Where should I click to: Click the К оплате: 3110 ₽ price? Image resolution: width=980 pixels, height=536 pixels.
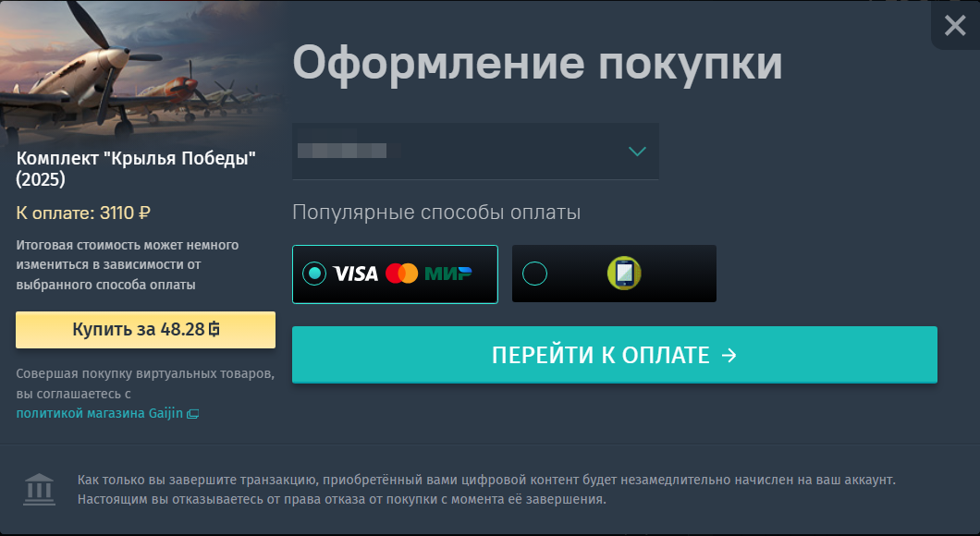coord(83,213)
